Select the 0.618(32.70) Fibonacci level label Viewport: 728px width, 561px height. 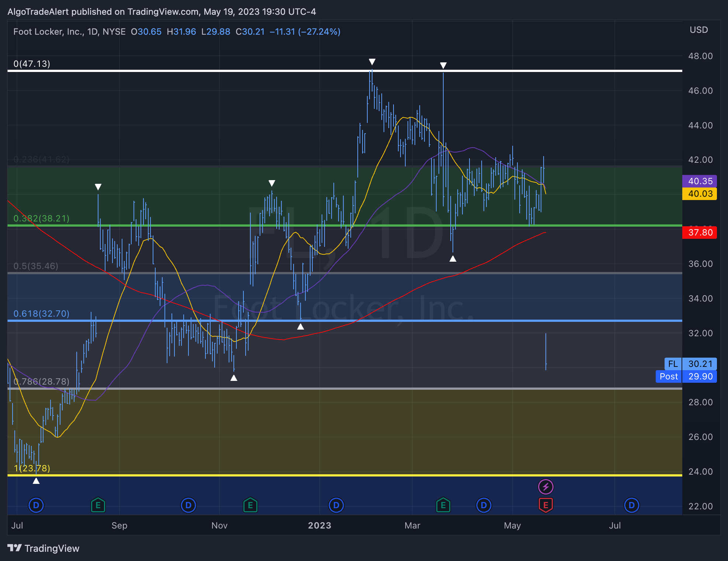click(x=41, y=314)
